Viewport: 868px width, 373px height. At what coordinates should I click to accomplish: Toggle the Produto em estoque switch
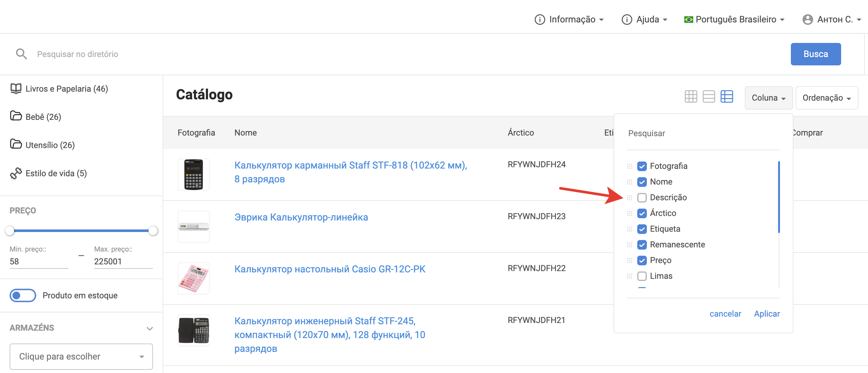pos(23,295)
